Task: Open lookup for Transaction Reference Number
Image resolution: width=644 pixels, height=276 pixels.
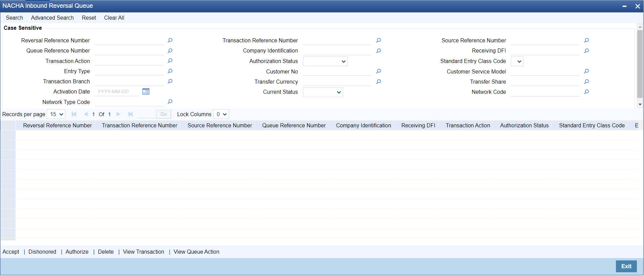Action: 379,40
